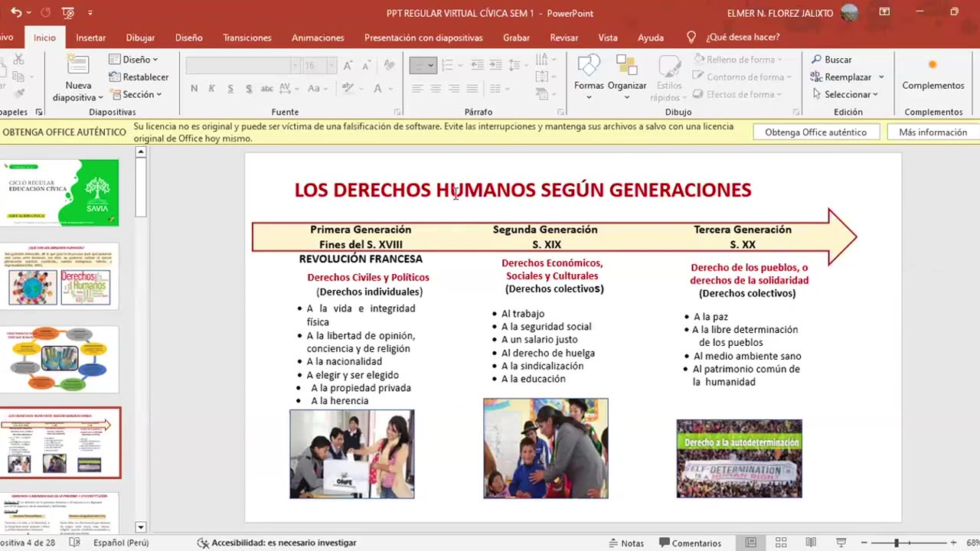Click the Copy icon in clipboard group
Image resolution: width=980 pixels, height=551 pixels.
[x=19, y=77]
